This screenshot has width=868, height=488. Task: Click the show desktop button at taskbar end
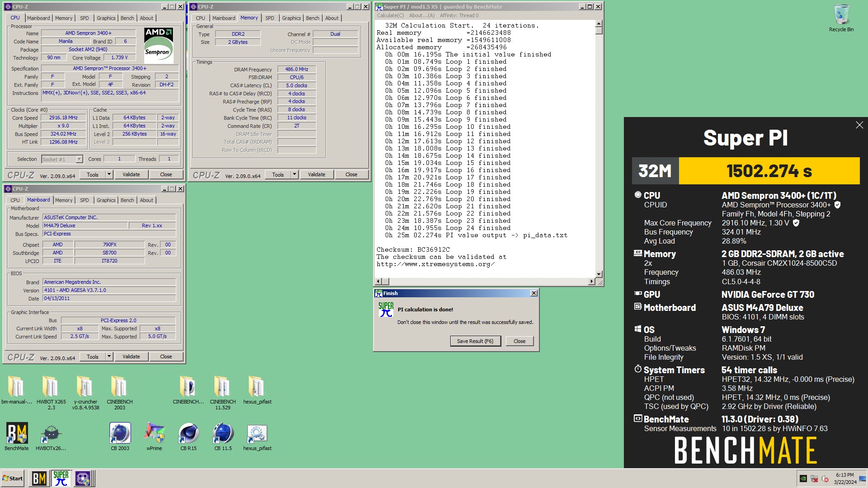(x=863, y=479)
